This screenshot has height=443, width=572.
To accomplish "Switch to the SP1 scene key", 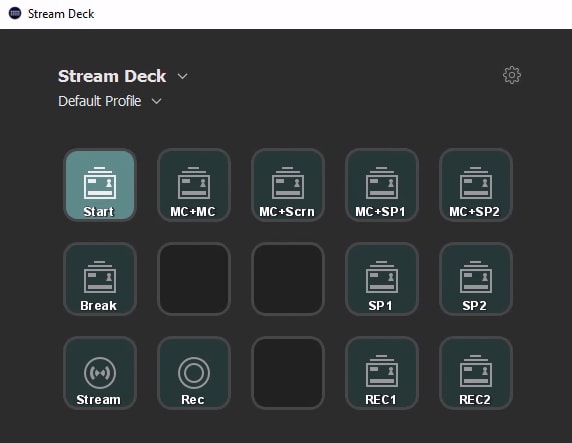I will [382, 279].
